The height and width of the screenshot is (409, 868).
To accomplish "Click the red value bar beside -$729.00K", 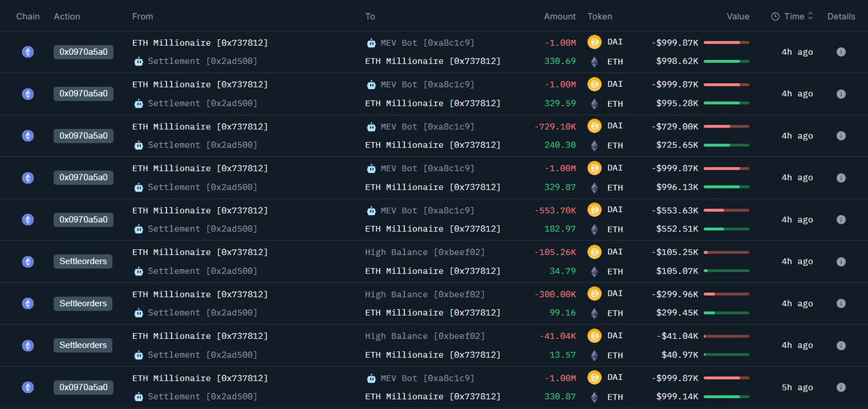I will click(726, 127).
